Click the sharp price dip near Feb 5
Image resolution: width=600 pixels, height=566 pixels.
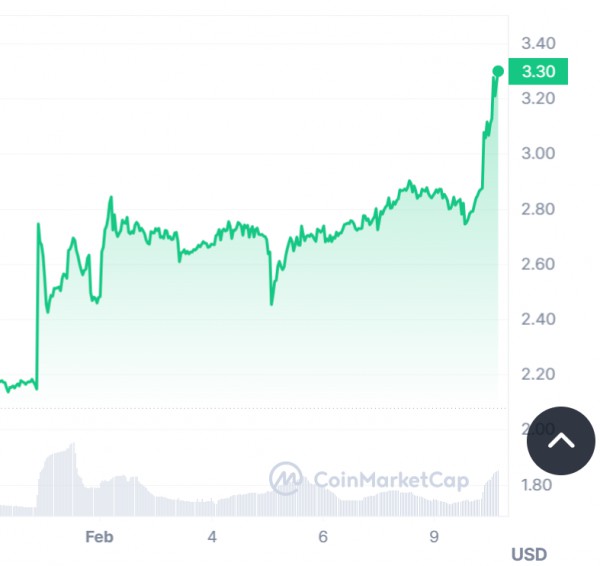(x=271, y=302)
